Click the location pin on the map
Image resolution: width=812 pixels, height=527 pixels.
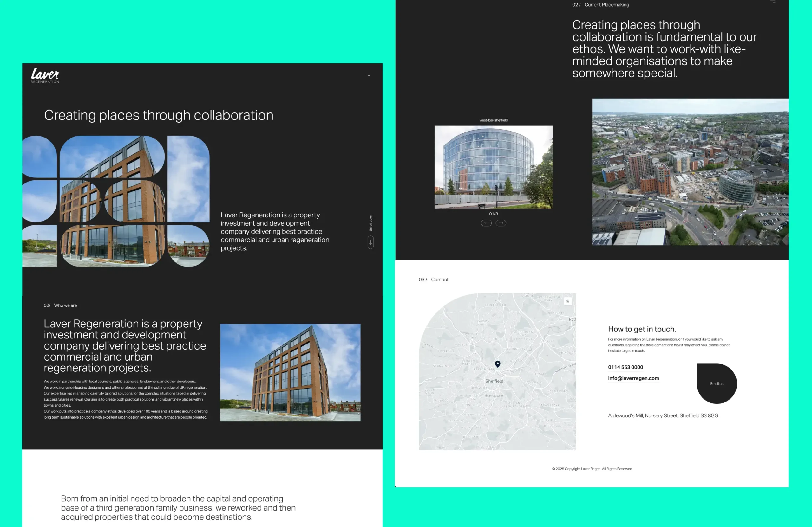(x=498, y=364)
